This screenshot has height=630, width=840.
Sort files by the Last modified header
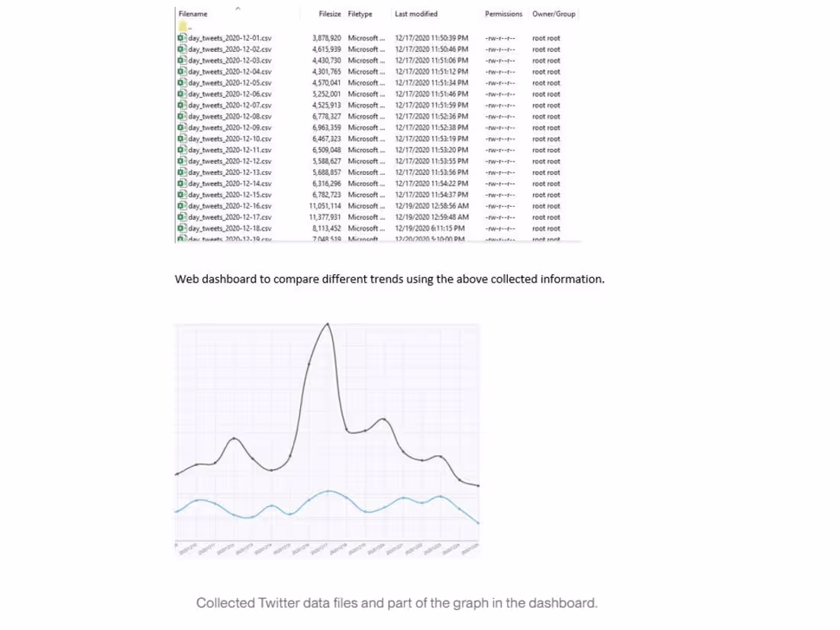pyautogui.click(x=415, y=14)
